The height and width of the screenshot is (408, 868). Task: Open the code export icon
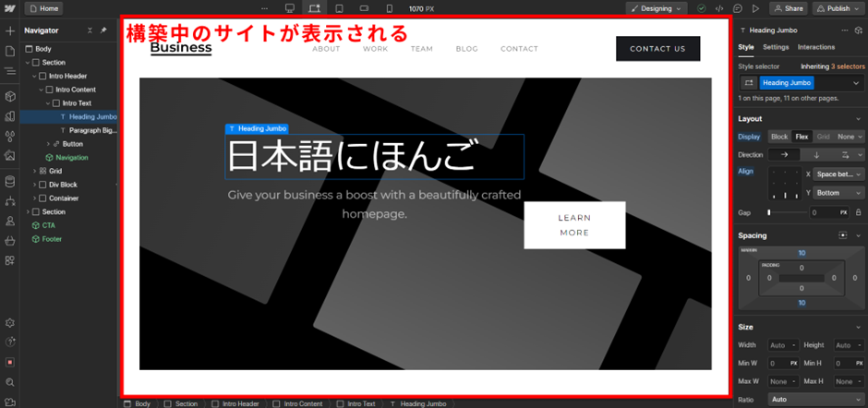[719, 8]
